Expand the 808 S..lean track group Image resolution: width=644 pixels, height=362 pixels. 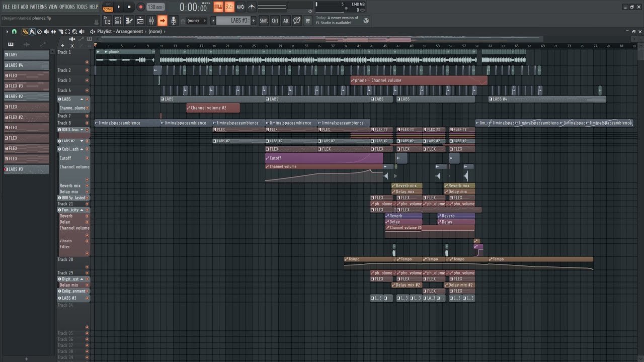(82, 130)
